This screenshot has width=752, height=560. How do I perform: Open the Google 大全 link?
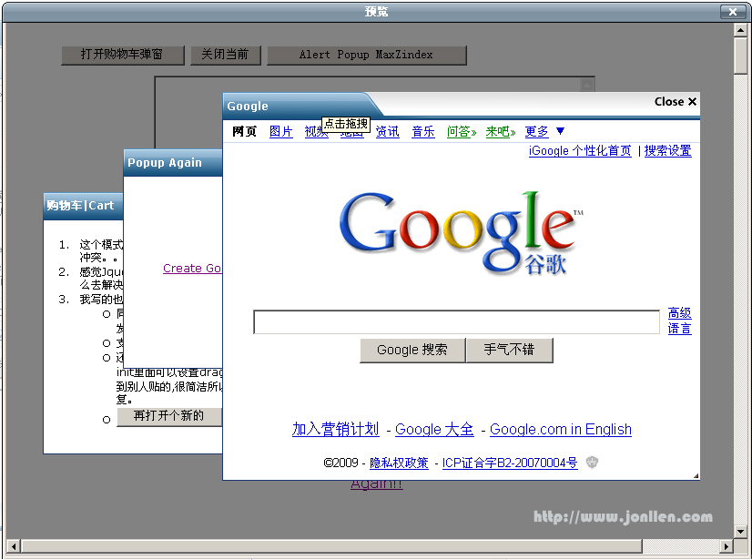click(x=434, y=429)
